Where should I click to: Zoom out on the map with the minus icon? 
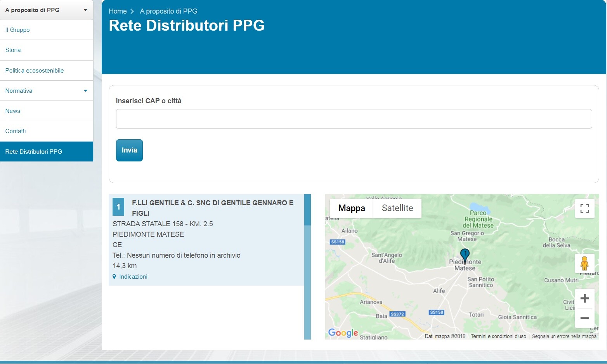coord(584,318)
